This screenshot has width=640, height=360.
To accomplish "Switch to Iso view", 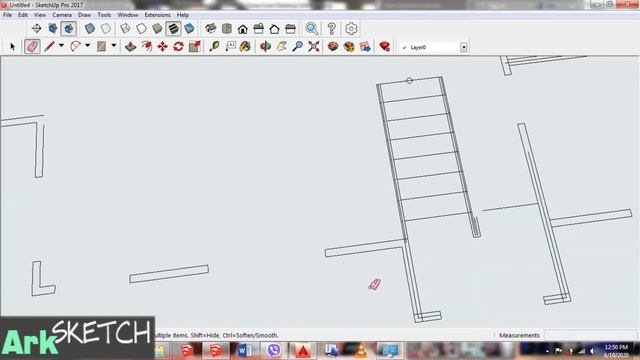I will coord(211,29).
